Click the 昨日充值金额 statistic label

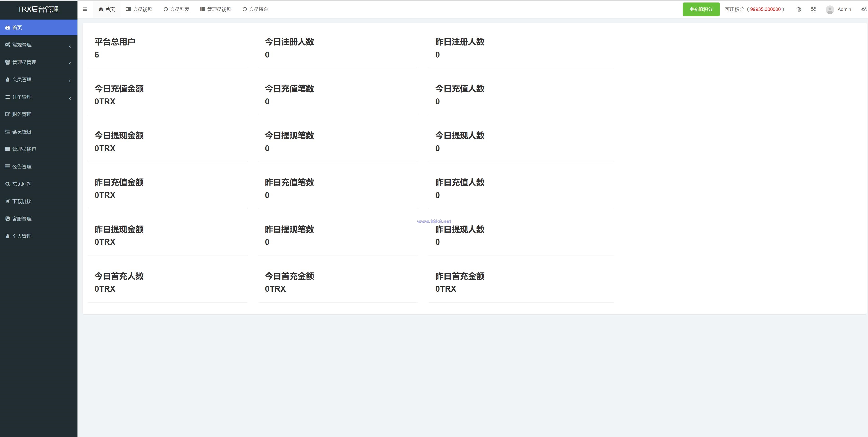[x=119, y=182]
